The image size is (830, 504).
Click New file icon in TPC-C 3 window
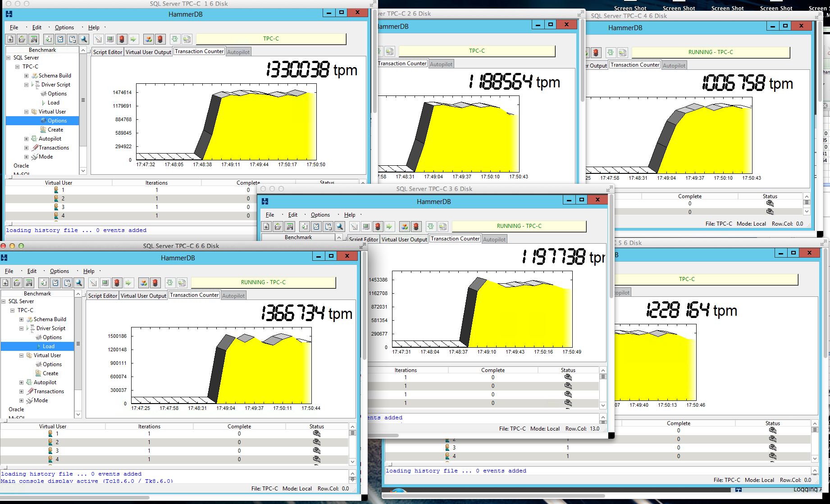266,227
